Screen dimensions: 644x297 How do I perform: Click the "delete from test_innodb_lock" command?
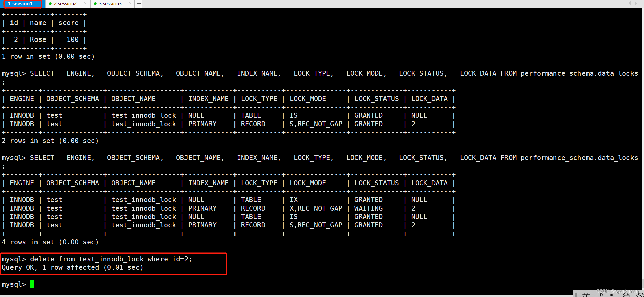(x=111, y=259)
